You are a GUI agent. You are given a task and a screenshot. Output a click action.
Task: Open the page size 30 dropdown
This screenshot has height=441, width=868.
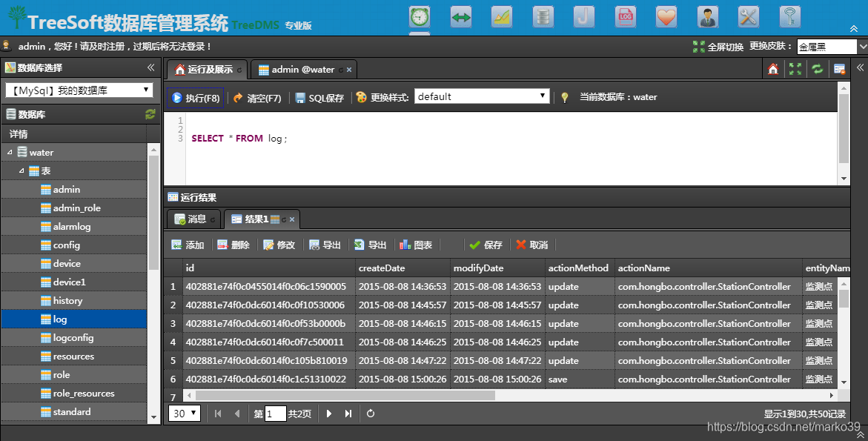coord(185,414)
